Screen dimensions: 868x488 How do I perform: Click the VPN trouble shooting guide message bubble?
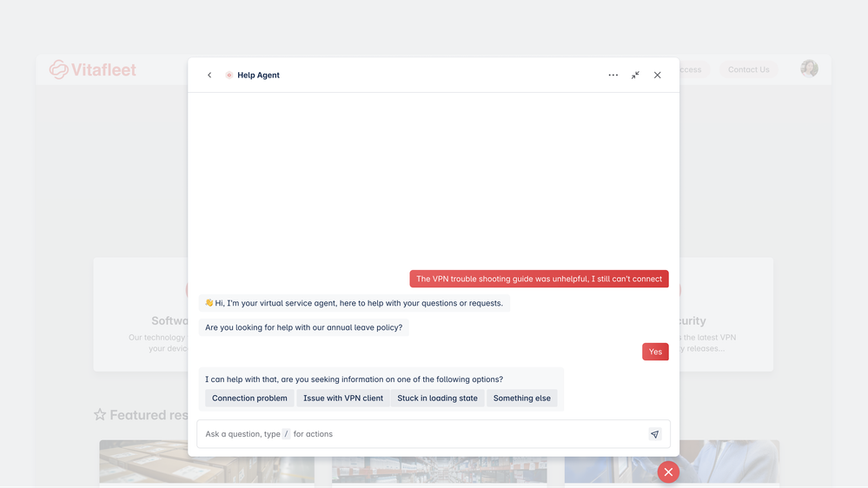pyautogui.click(x=540, y=279)
